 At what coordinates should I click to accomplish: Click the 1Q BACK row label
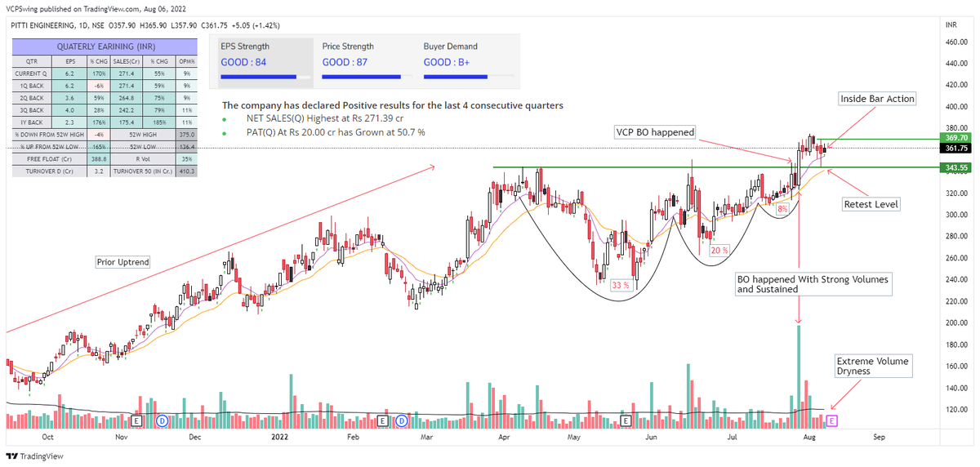click(30, 85)
